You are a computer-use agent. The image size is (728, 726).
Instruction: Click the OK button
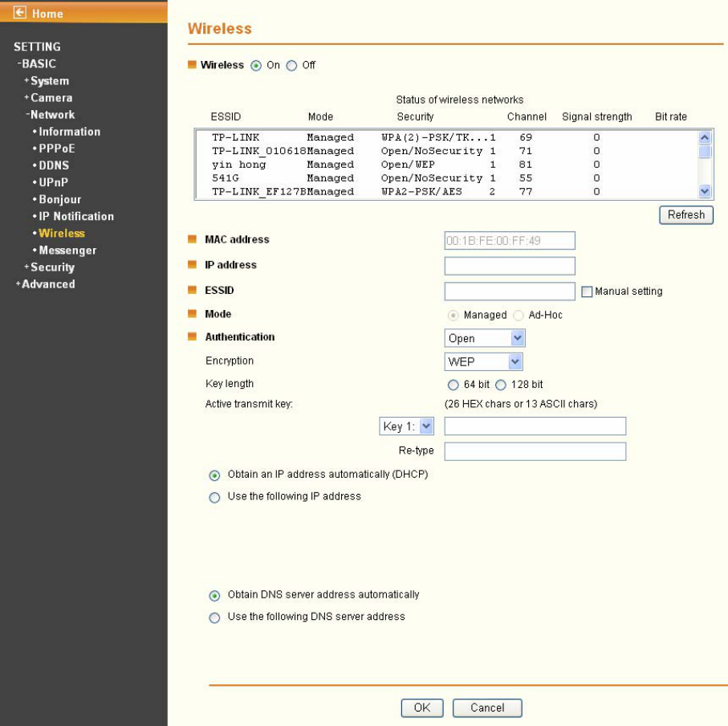(x=422, y=708)
